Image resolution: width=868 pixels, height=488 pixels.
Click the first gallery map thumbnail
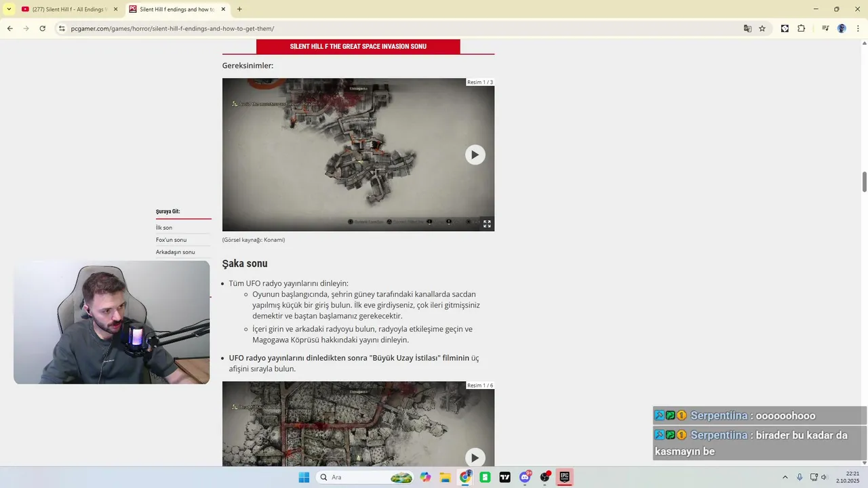[358, 155]
